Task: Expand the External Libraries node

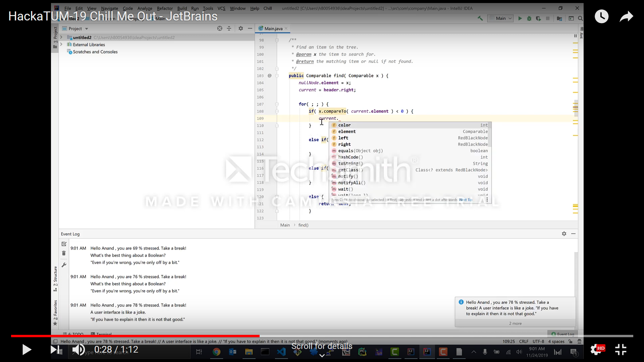Action: [x=61, y=44]
